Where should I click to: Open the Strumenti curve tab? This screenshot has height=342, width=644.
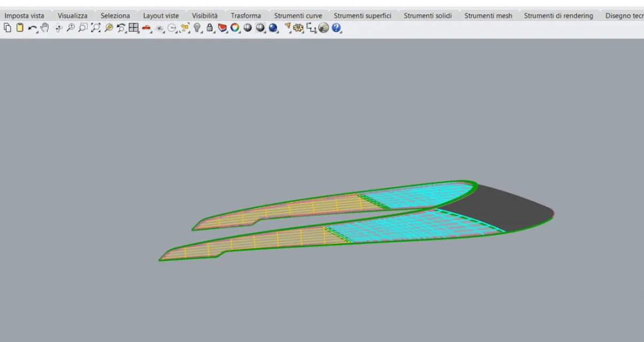pos(298,15)
